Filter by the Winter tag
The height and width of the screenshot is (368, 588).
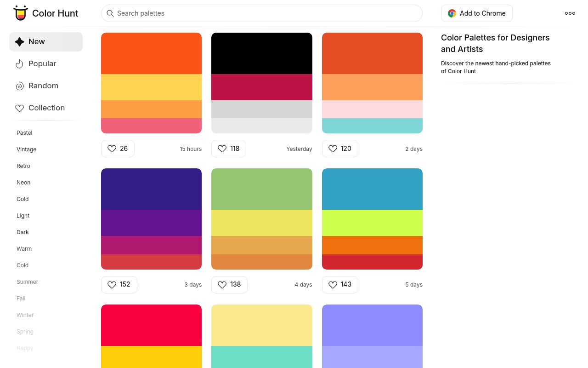tap(25, 315)
